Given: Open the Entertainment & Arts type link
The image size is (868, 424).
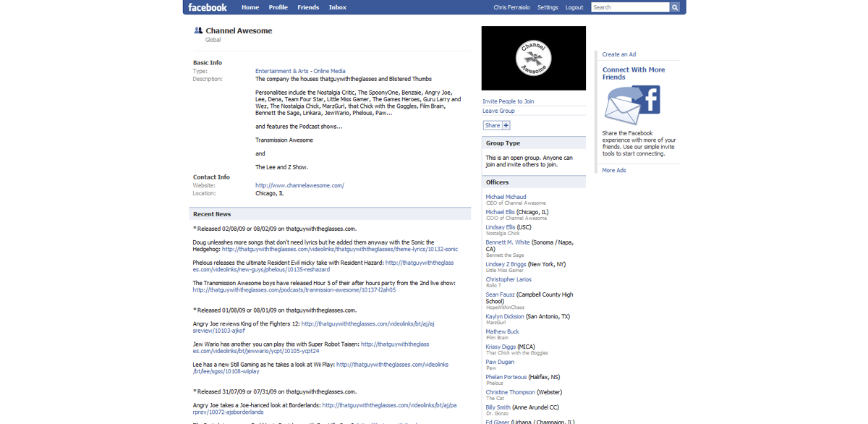Looking at the screenshot, I should [282, 71].
